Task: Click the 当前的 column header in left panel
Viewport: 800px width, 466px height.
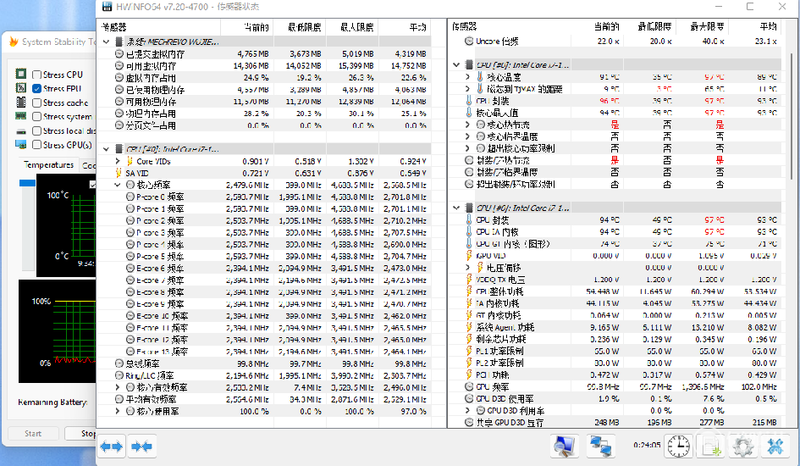Action: 246,27
